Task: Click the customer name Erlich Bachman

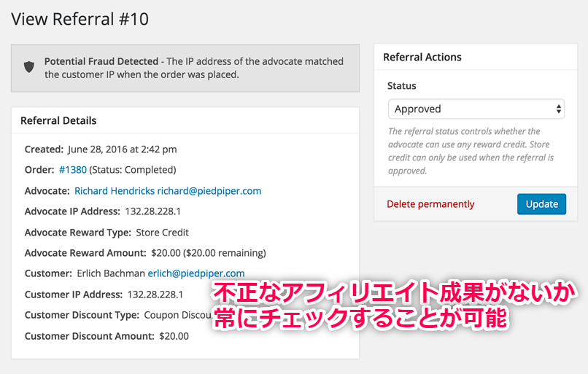Action: [111, 273]
